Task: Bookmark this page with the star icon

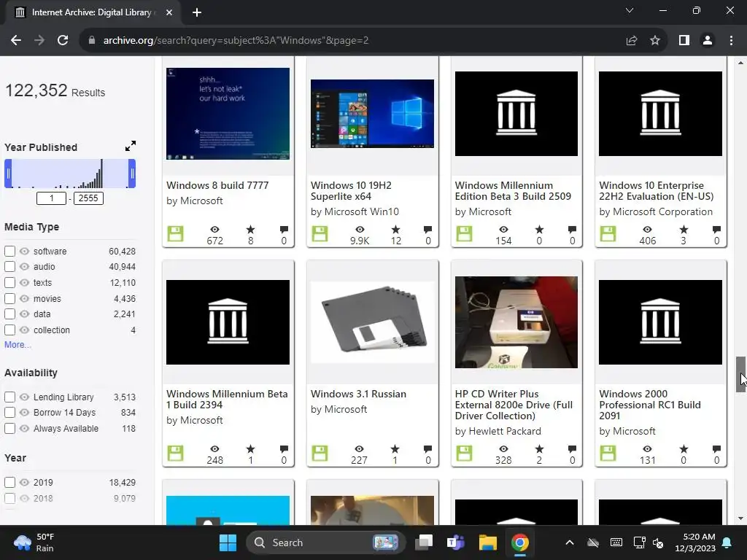Action: [x=655, y=41]
